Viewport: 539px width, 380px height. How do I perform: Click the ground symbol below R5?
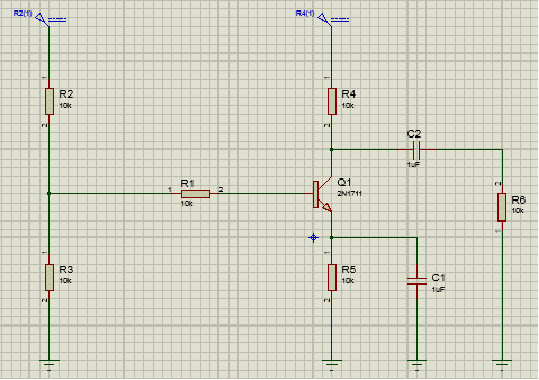[x=332, y=365]
